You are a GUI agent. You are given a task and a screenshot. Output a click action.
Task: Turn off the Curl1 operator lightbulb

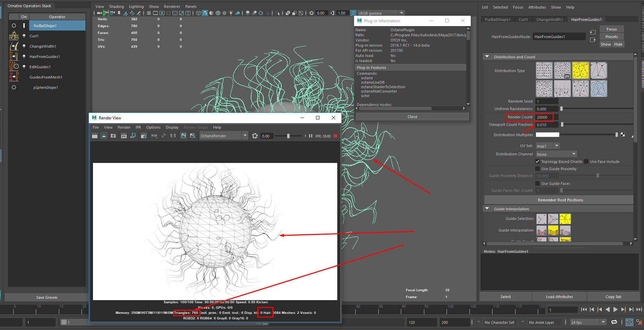click(24, 36)
